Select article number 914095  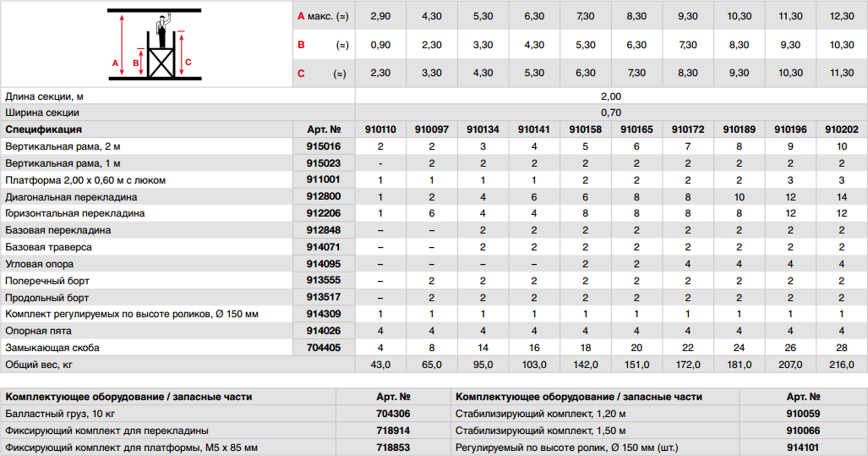pos(324,264)
